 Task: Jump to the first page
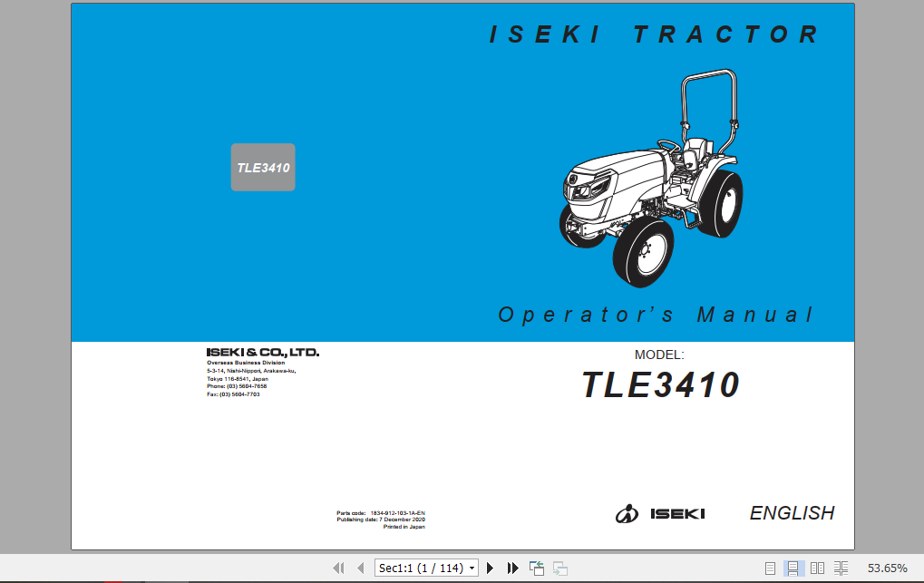[x=337, y=568]
